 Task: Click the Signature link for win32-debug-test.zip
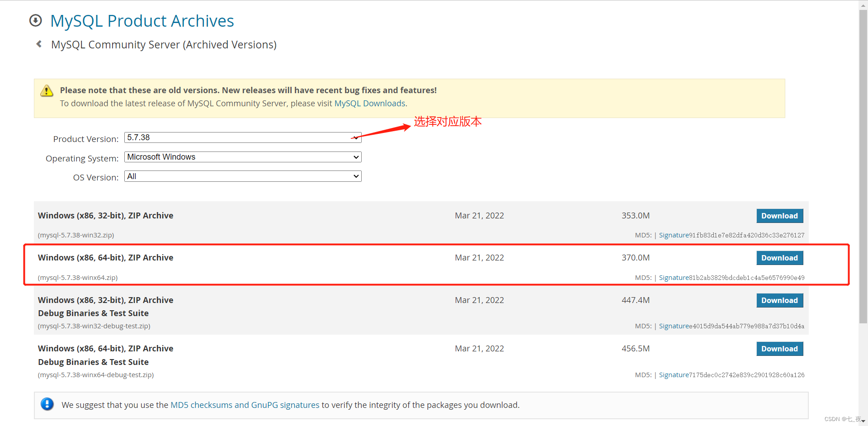[x=674, y=326]
